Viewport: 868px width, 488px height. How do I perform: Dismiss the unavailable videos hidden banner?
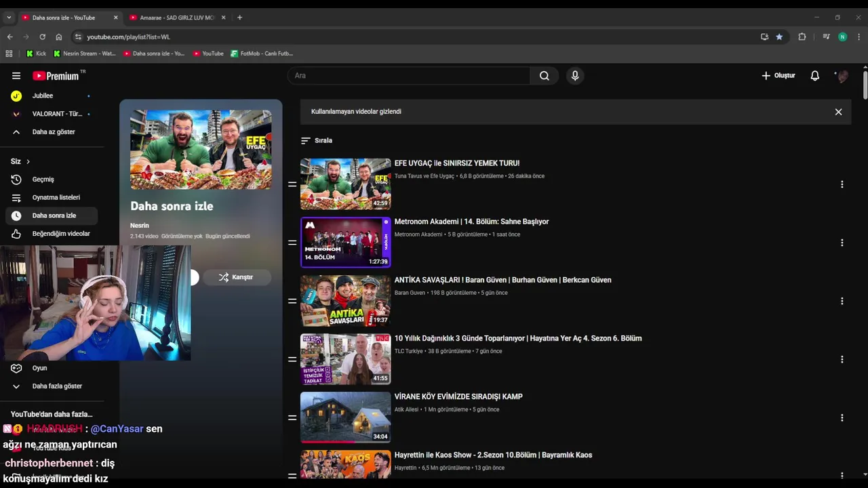tap(838, 112)
